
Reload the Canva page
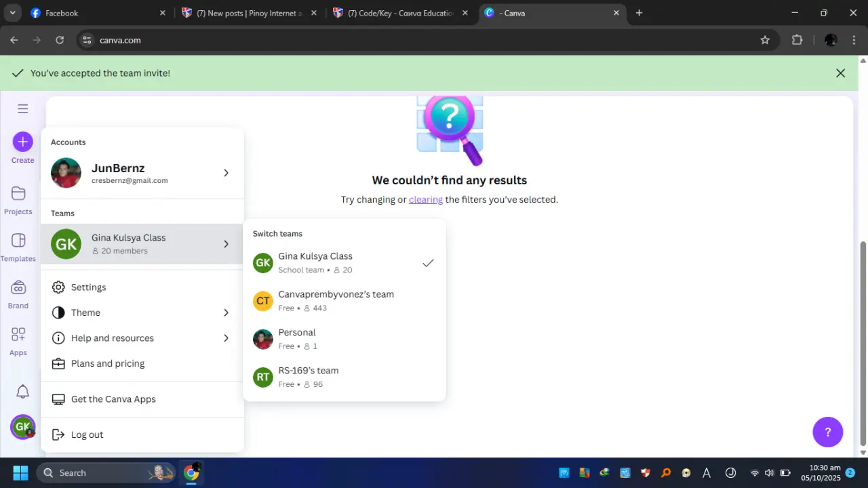60,40
